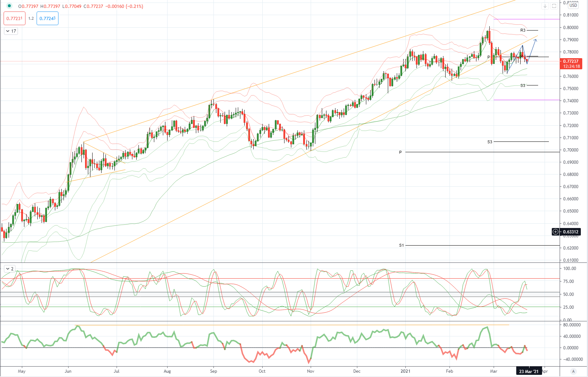This screenshot has width=588, height=377.
Task: Click the 2021 label on time axis
Action: (405, 371)
